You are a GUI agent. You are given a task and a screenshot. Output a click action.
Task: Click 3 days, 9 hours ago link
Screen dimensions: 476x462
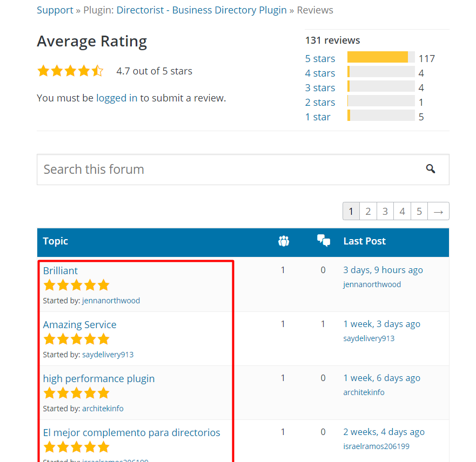(383, 270)
